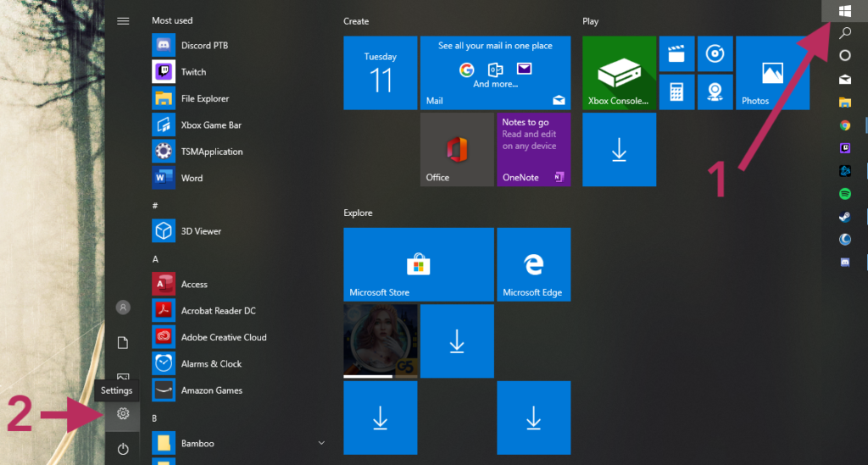Open Settings gear in Start menu
Image resolution: width=868 pixels, height=465 pixels.
(123, 413)
